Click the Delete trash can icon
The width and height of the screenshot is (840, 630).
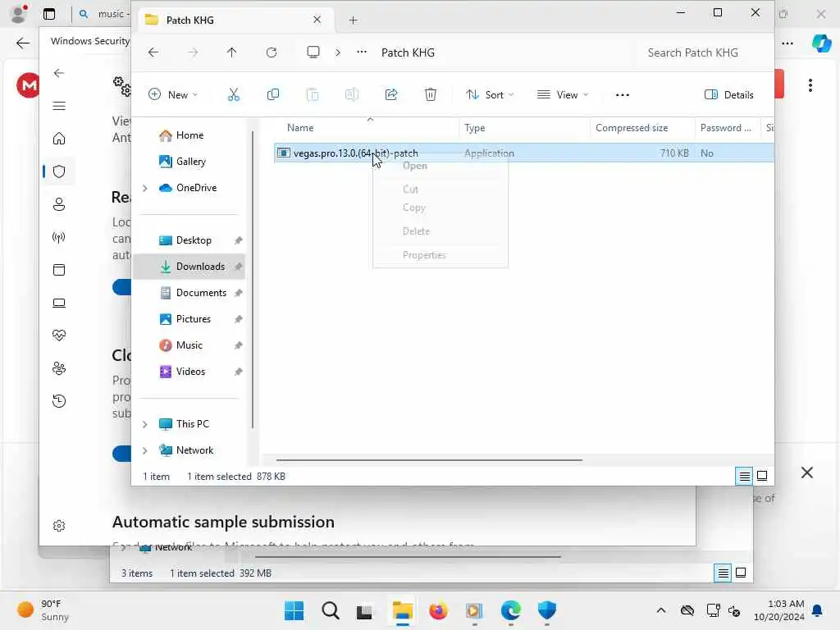430,95
